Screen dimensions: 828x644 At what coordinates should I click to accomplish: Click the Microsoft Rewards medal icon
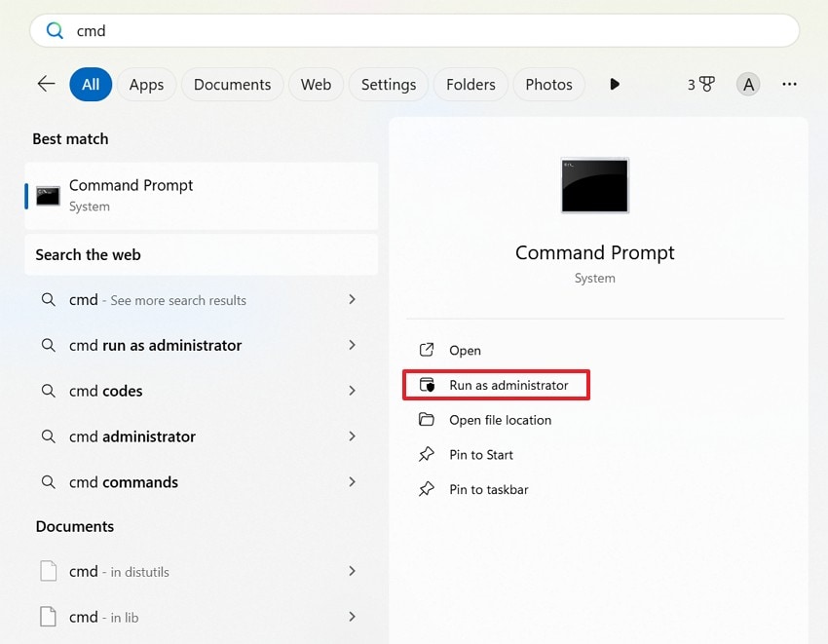pyautogui.click(x=706, y=84)
